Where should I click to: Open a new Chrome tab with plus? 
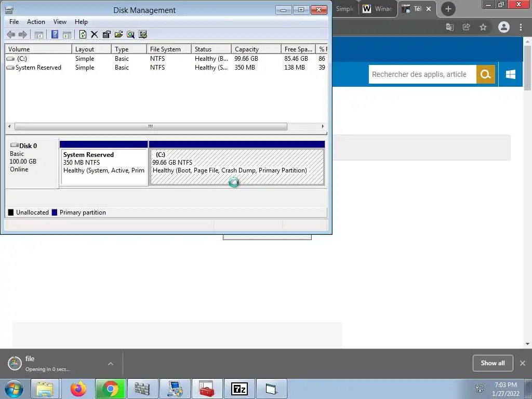coord(448,9)
